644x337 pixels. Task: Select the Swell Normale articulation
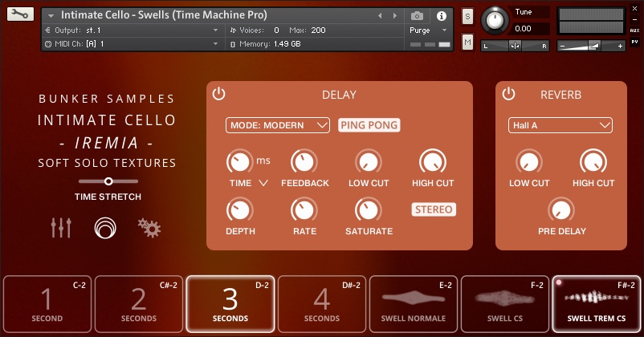coord(414,304)
